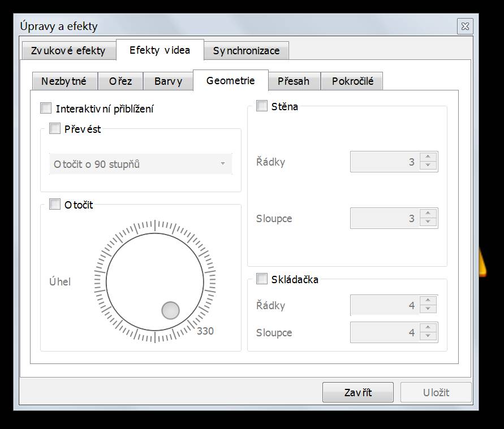Viewport: 504px width, 429px height.
Task: Switch to the Ořez sub-tab
Action: pyautogui.click(x=120, y=81)
